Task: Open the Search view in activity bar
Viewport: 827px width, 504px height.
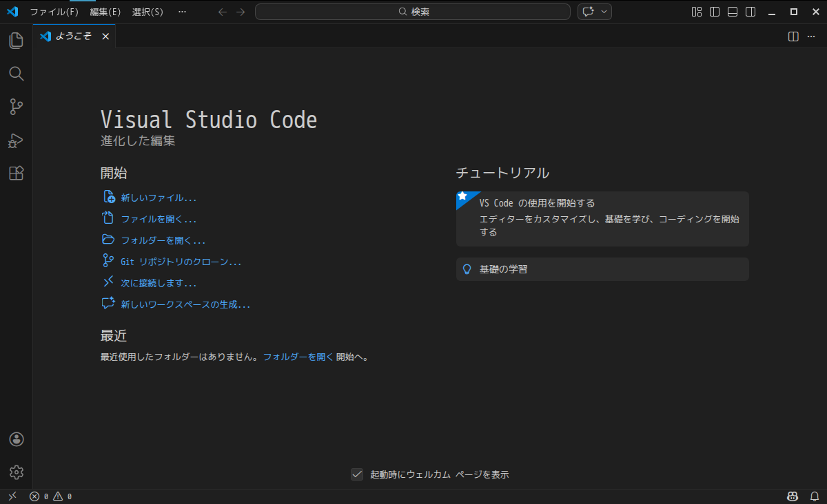Action: coord(16,74)
